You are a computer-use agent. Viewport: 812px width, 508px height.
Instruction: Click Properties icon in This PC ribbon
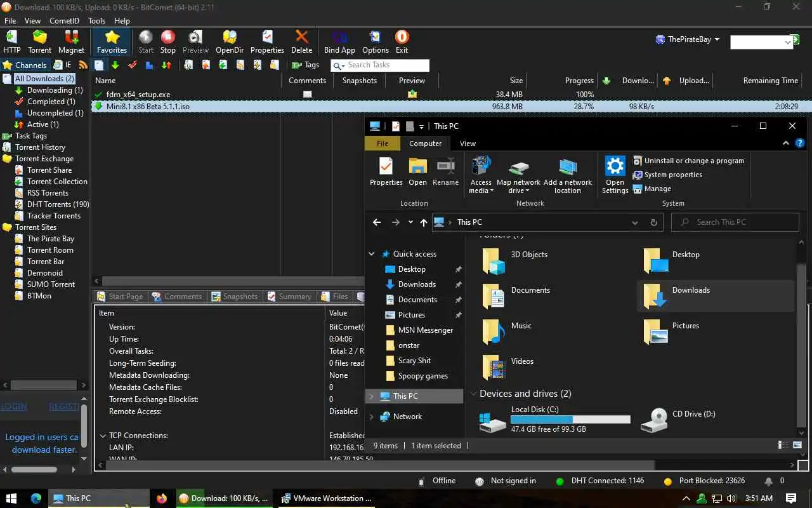pyautogui.click(x=386, y=172)
